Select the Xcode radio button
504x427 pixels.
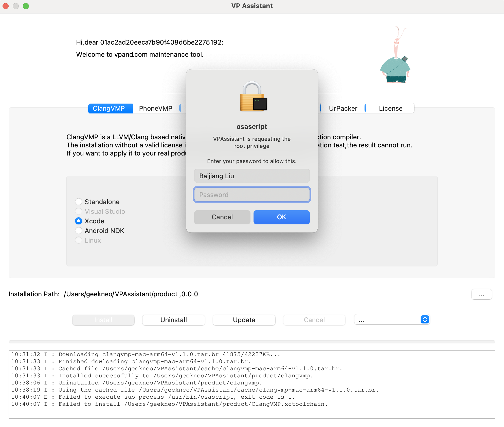coord(79,221)
